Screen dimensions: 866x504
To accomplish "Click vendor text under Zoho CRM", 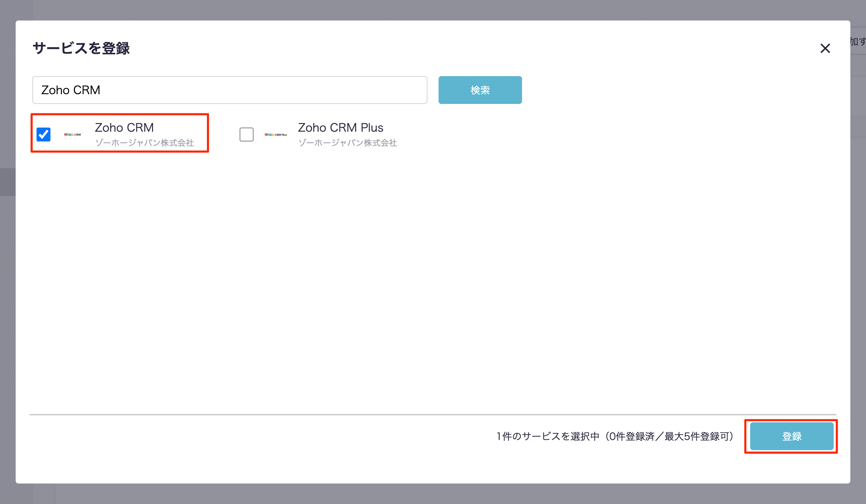I will 144,143.
